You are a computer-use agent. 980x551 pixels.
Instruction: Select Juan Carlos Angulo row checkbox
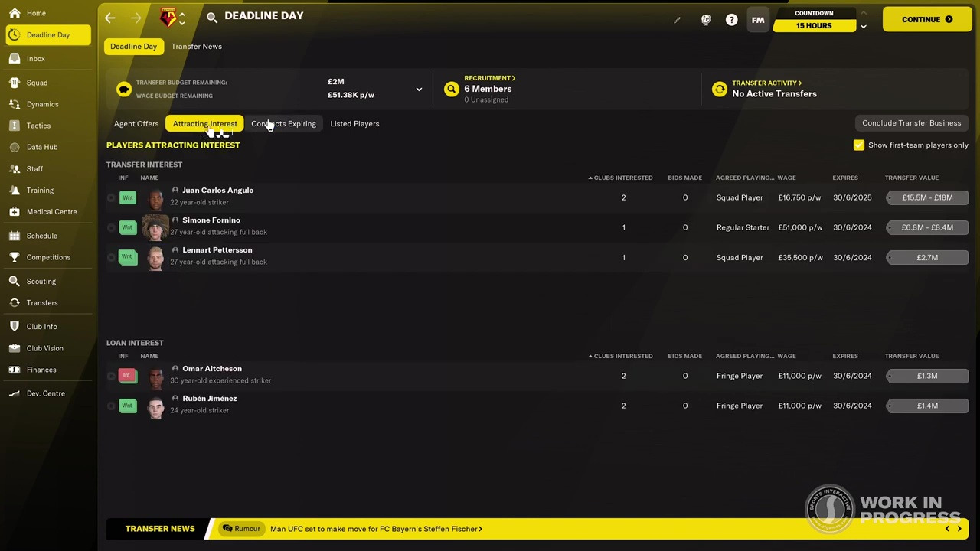pos(111,197)
